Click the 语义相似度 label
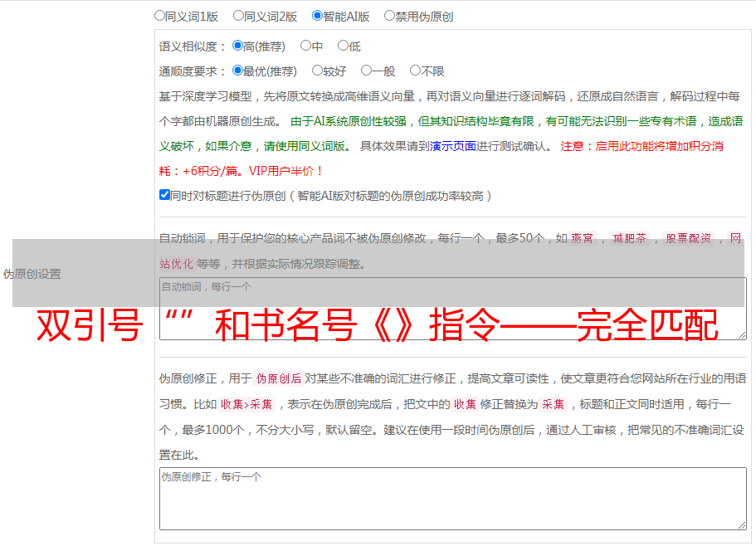Viewport: 756px width, 546px height. coord(192,46)
